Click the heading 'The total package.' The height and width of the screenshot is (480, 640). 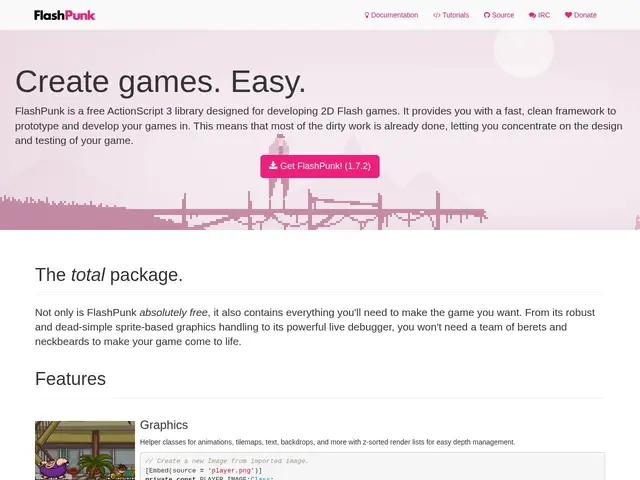[109, 275]
